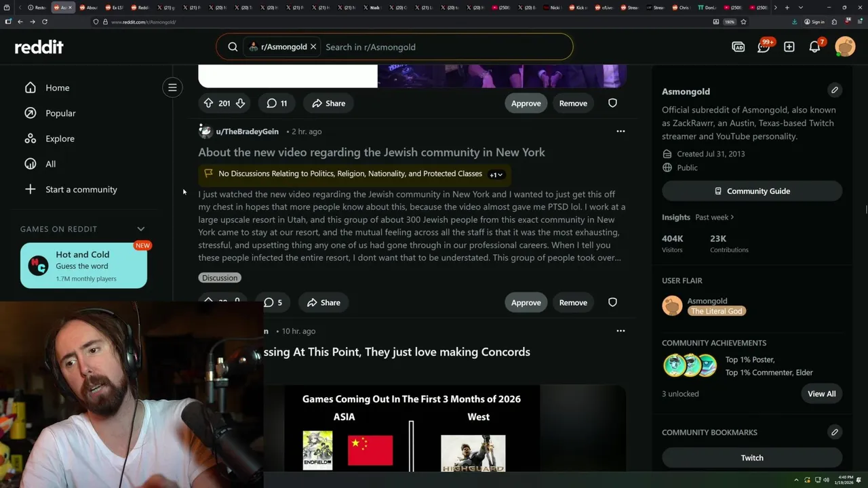Open the Twitch bookmark button
The height and width of the screenshot is (488, 868).
point(752,457)
